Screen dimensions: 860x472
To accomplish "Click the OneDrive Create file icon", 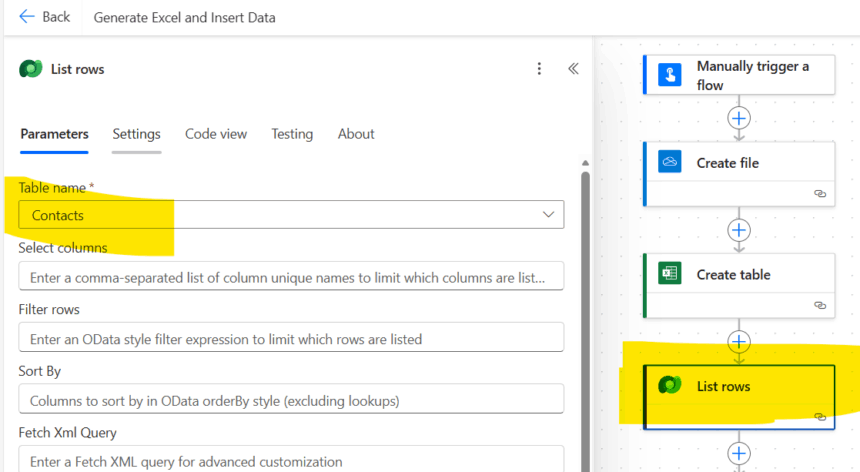I will coord(670,163).
